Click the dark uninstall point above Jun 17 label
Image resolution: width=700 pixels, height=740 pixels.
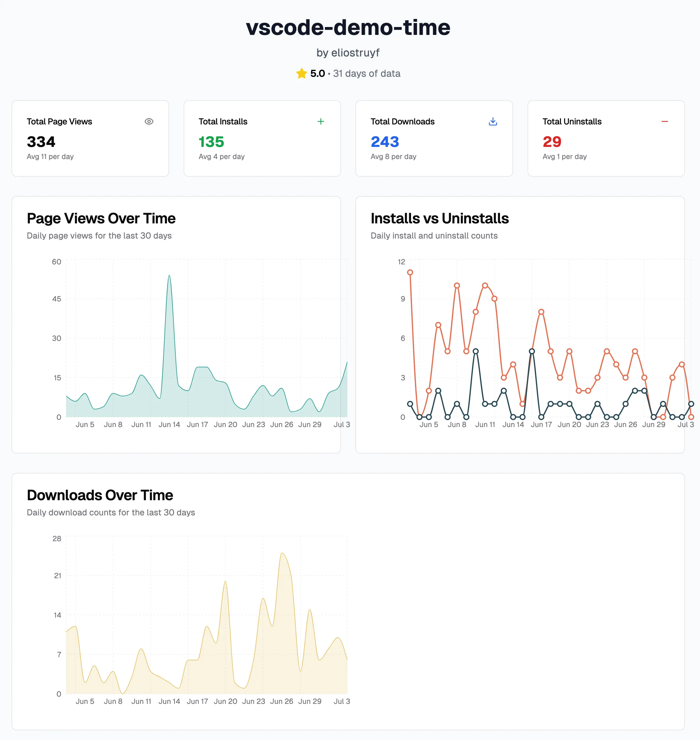(x=542, y=417)
